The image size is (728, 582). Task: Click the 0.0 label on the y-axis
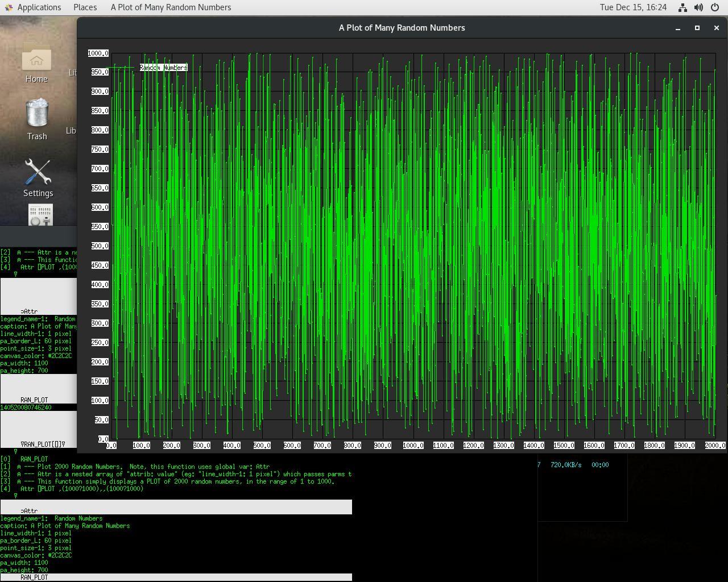click(x=103, y=439)
